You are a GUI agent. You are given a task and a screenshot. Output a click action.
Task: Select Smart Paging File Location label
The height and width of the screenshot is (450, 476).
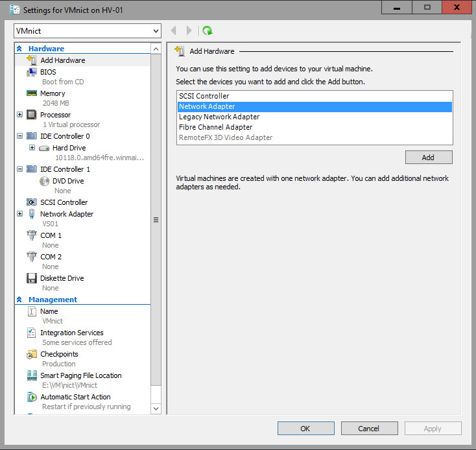(81, 375)
